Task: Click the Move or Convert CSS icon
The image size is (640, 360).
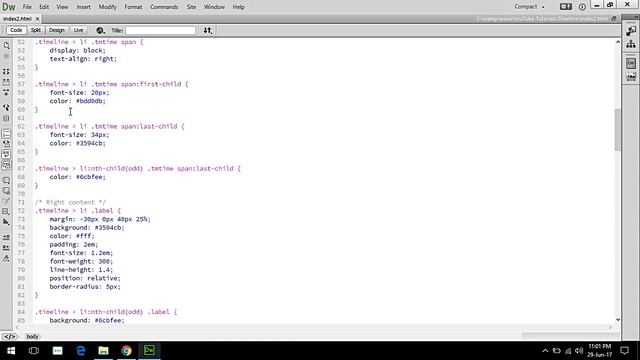Action: [x=6, y=222]
